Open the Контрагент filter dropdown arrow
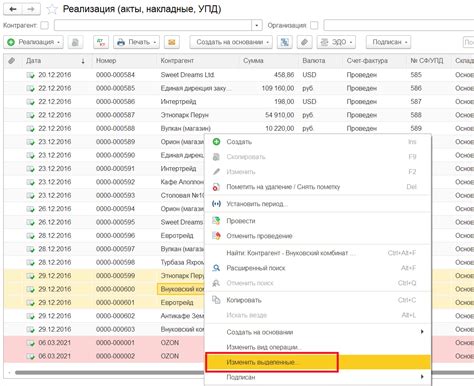This screenshot has width=474, height=386. pyautogui.click(x=257, y=25)
